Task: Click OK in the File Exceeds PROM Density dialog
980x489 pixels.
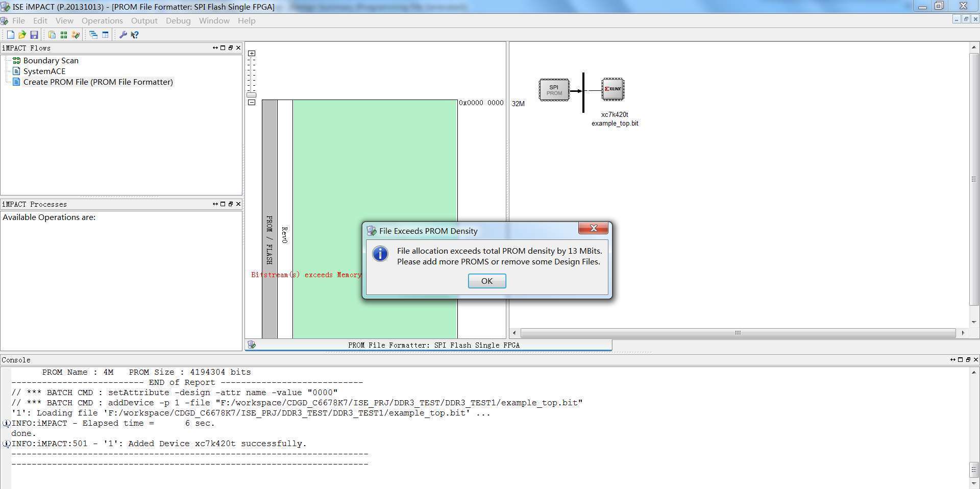Action: (x=487, y=281)
